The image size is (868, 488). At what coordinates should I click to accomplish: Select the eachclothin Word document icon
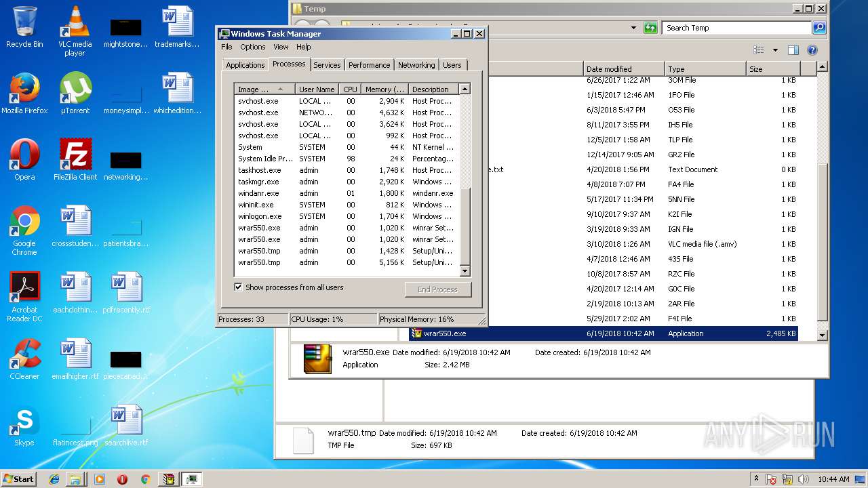coord(75,293)
